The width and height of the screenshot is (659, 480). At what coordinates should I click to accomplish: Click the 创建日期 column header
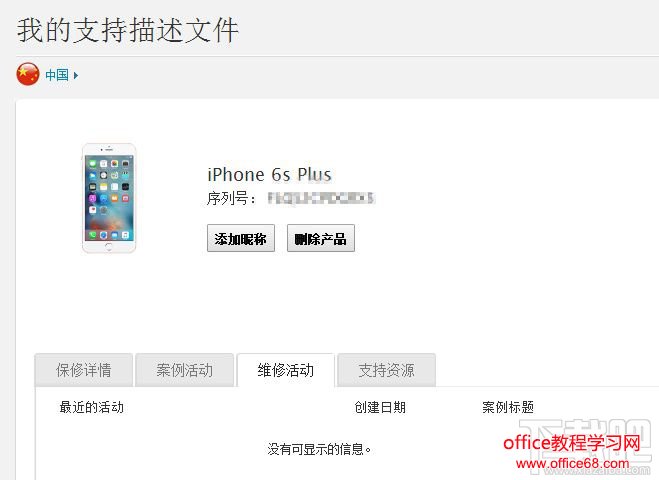tap(380, 407)
